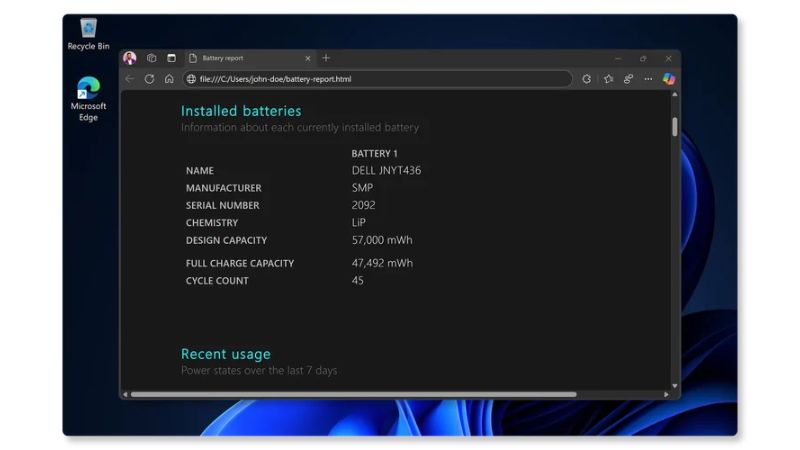The width and height of the screenshot is (800, 450).
Task: Click the vertical scrollbar down arrow
Action: pyautogui.click(x=674, y=386)
